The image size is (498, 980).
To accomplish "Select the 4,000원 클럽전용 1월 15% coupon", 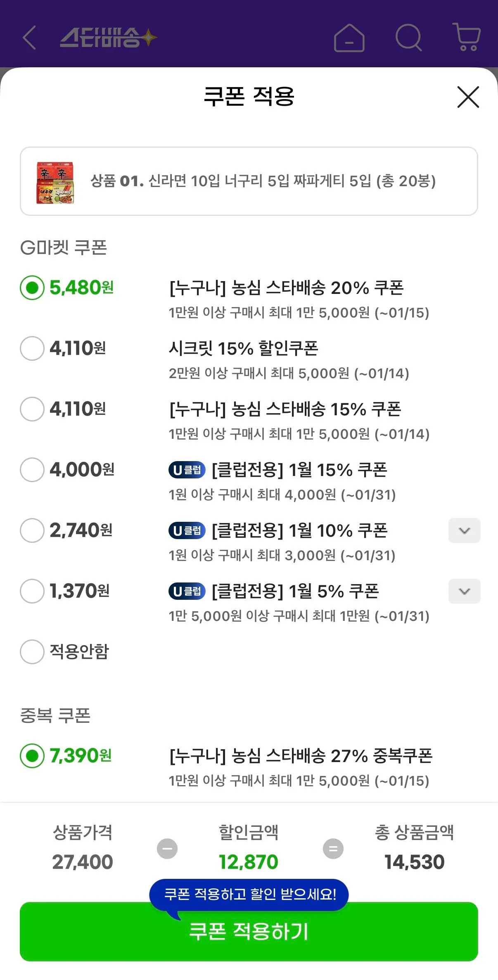I will pyautogui.click(x=32, y=470).
